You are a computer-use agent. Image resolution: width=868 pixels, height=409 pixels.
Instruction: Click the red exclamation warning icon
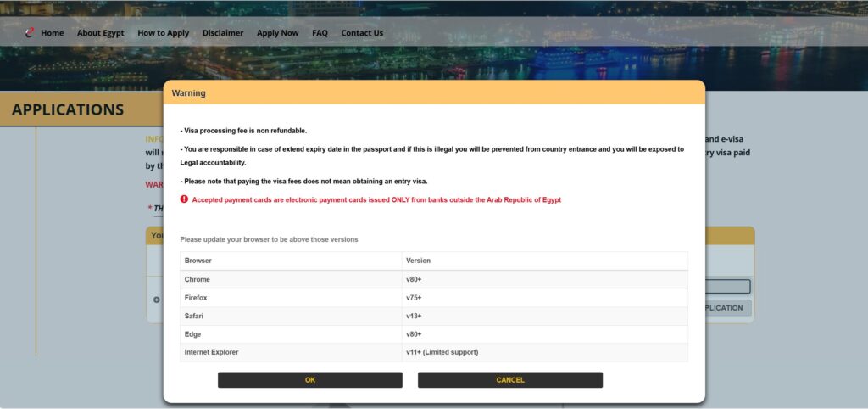point(184,199)
